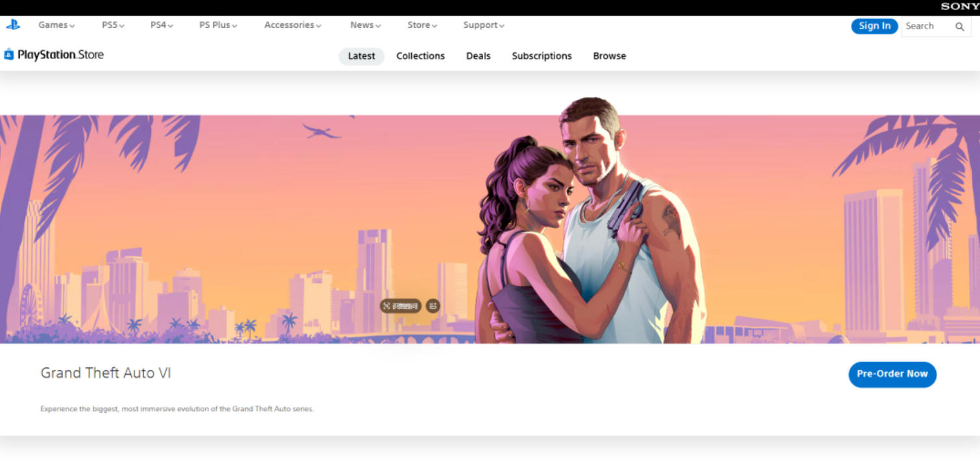Screen dimensions: 980x468
Task: Open the PS Plus dropdown menu
Action: (x=218, y=25)
